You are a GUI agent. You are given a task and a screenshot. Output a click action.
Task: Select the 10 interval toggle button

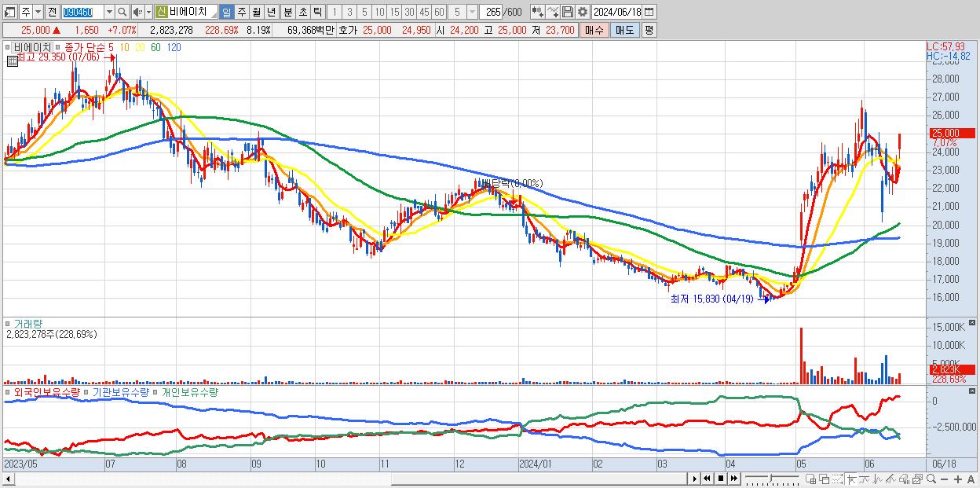(x=379, y=13)
